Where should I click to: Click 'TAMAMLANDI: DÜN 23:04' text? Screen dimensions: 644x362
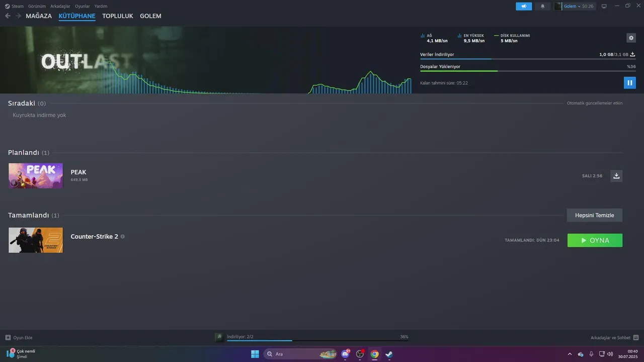coord(532,240)
